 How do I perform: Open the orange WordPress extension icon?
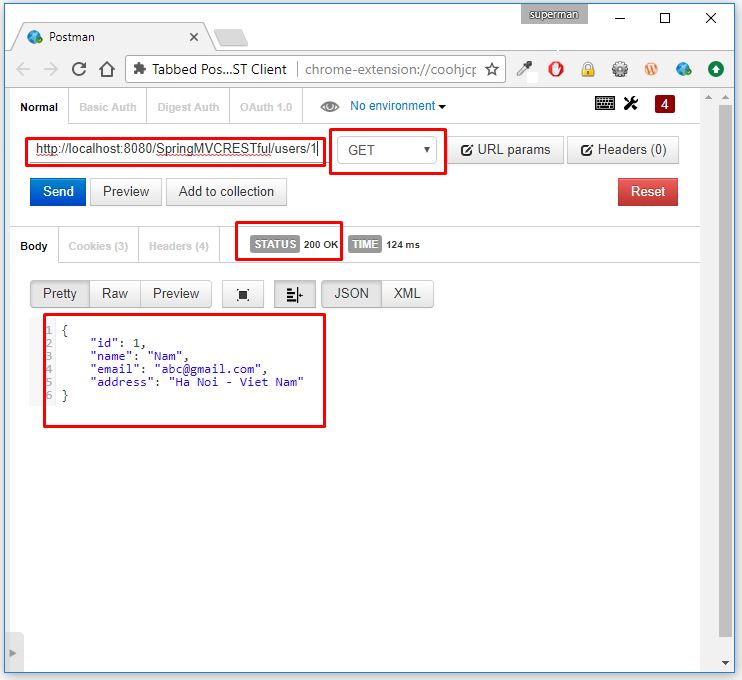pos(651,70)
